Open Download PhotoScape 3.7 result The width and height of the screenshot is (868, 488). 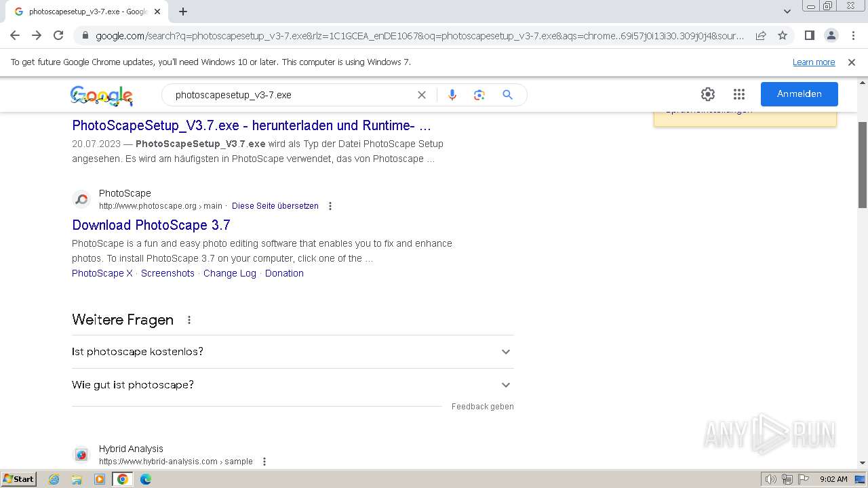point(151,225)
